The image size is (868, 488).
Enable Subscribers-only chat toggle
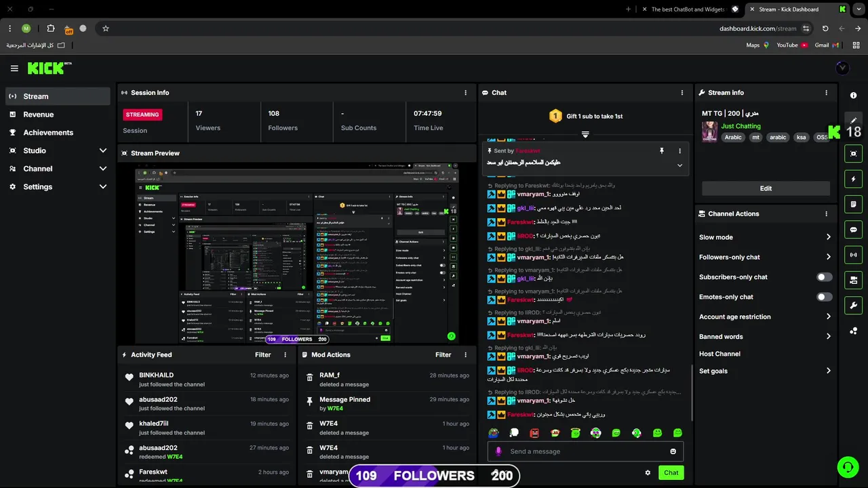click(824, 277)
